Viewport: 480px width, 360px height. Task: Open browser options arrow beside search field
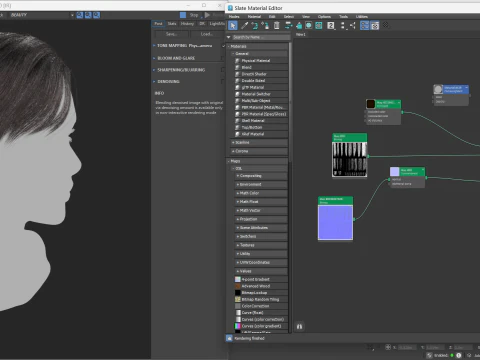pyautogui.click(x=229, y=37)
